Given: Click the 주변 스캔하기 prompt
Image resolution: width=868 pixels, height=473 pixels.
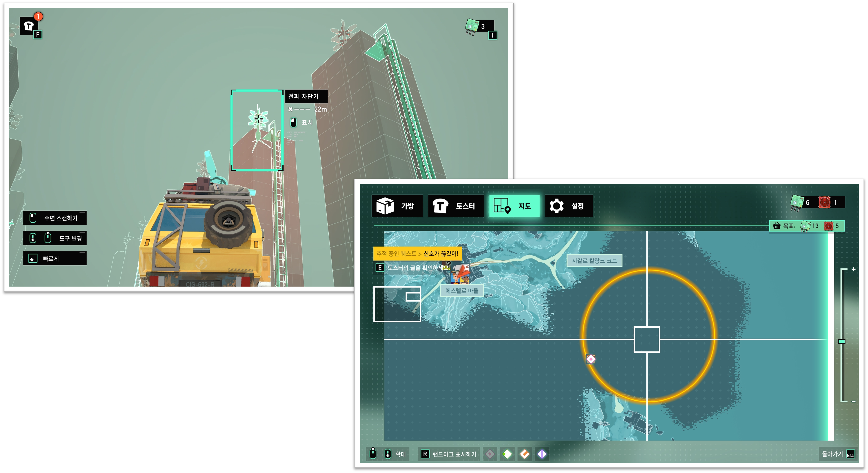Looking at the screenshot, I should coord(55,218).
